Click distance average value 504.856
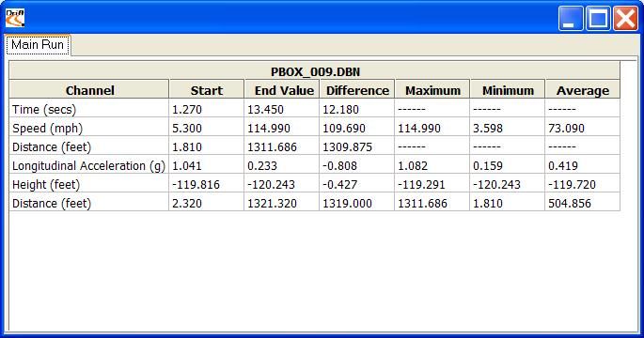 pyautogui.click(x=570, y=204)
